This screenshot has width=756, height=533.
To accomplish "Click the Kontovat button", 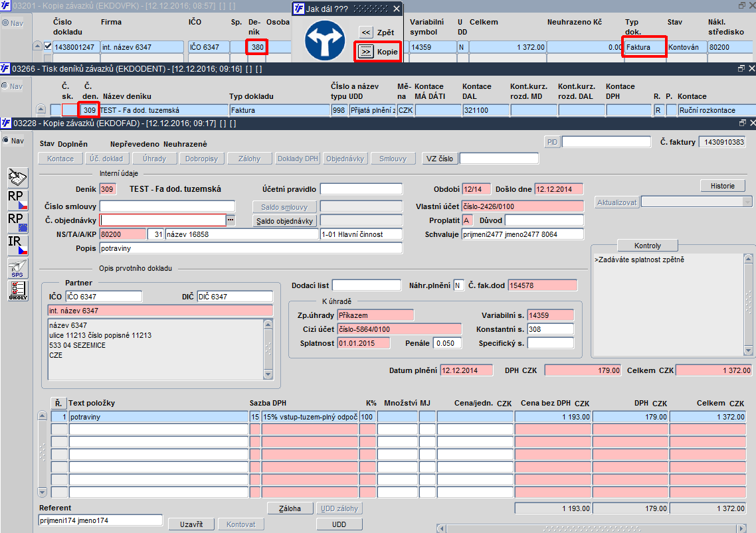I will [x=240, y=524].
